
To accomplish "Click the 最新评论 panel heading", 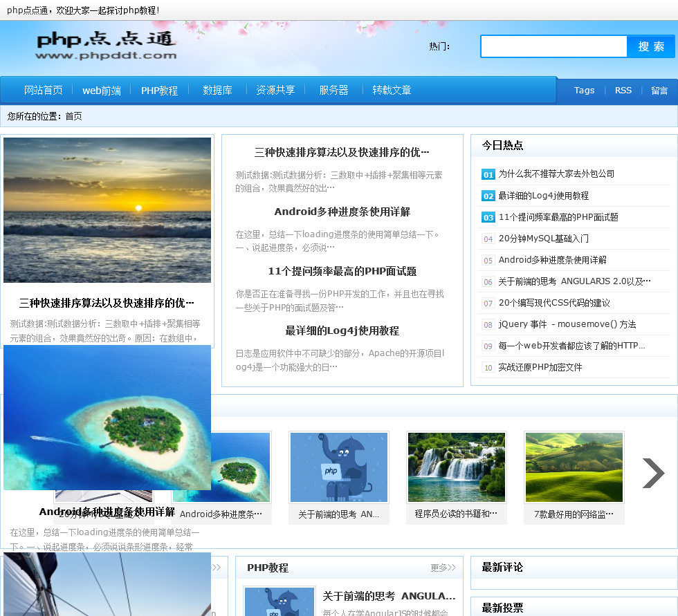I will (x=502, y=567).
